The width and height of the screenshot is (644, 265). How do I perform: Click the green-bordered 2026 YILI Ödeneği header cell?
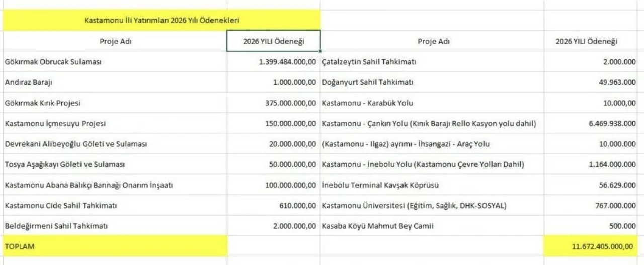point(273,41)
